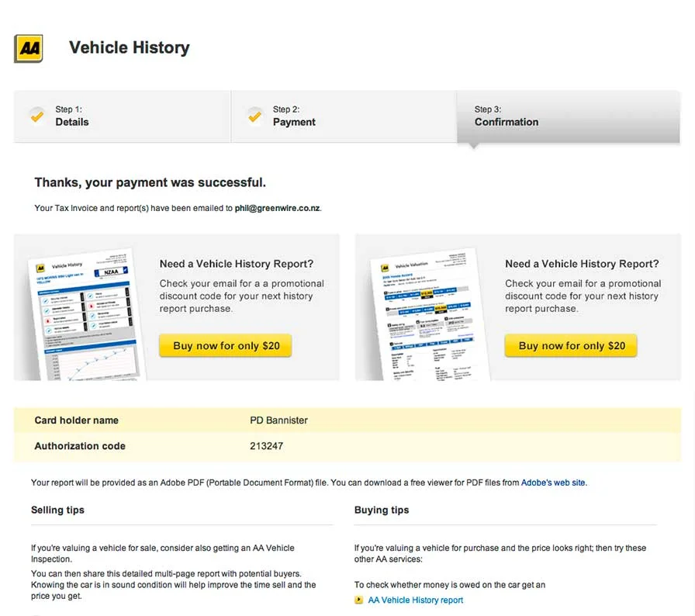Image resolution: width=695 pixels, height=616 pixels.
Task: Select the Step 3: Confirmation tab
Action: click(569, 116)
